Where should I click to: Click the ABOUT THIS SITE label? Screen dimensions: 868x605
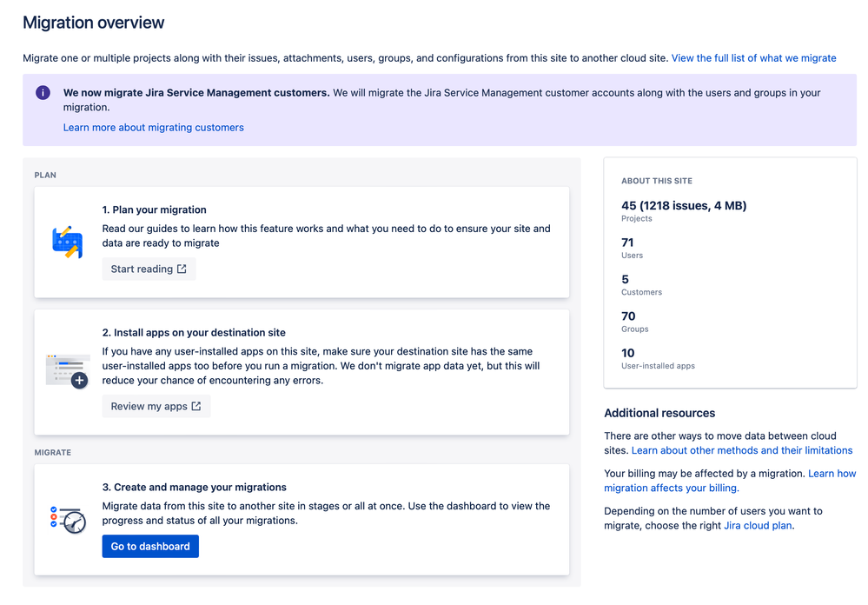(657, 181)
